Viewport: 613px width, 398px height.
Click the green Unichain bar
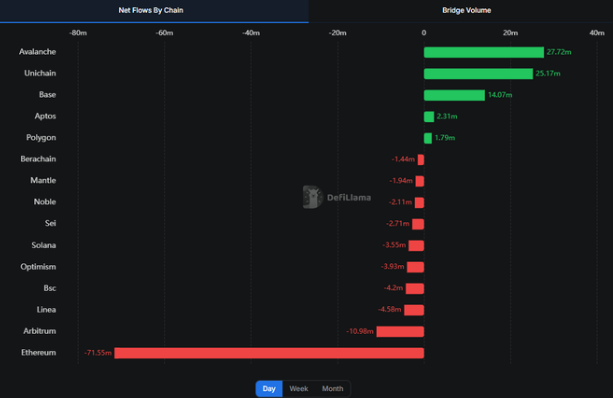(x=478, y=74)
